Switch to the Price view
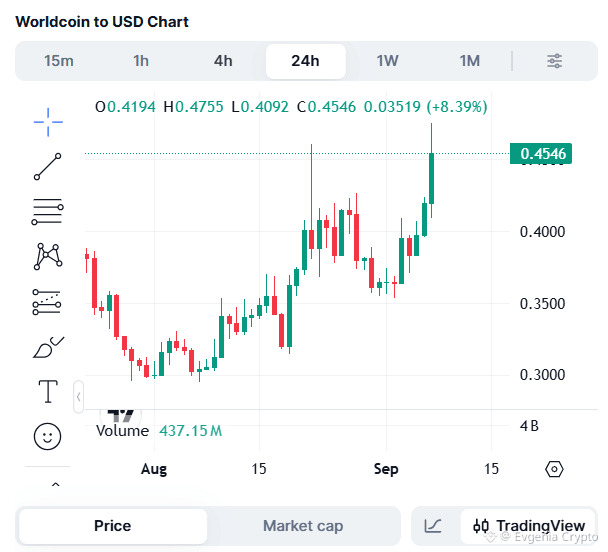The image size is (608, 552). point(113,526)
